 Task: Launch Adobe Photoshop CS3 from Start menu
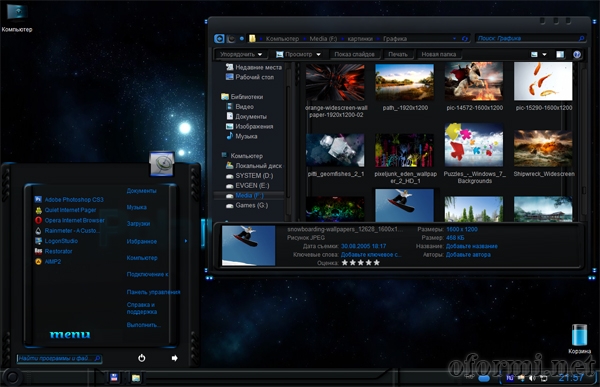pos(69,199)
